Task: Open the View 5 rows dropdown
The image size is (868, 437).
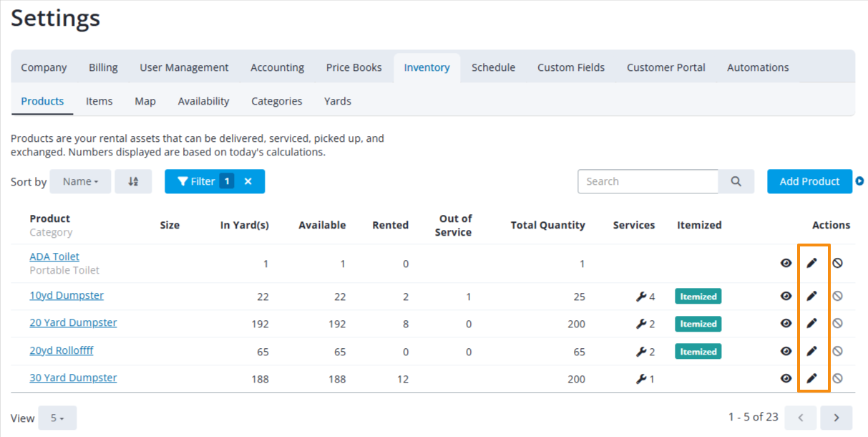Action: click(57, 418)
